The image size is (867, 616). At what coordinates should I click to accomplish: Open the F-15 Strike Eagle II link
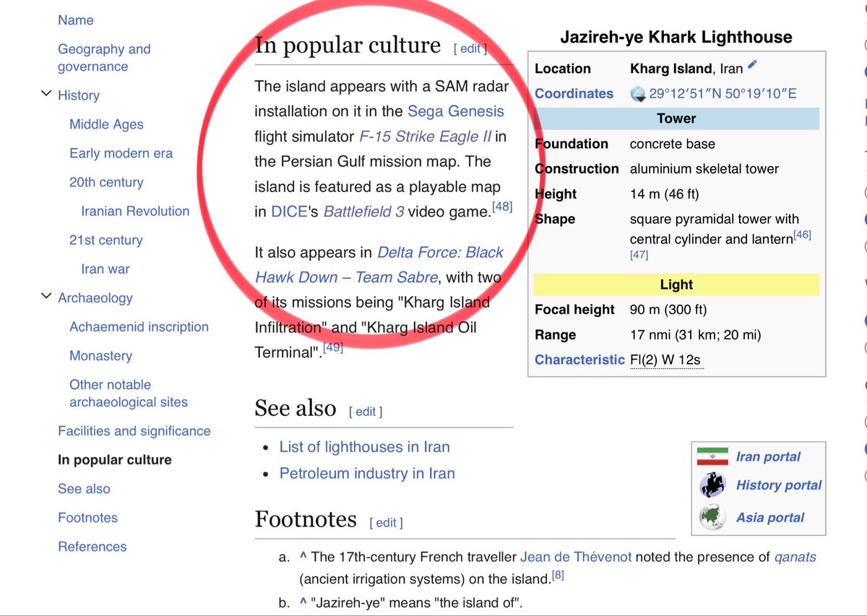point(426,136)
